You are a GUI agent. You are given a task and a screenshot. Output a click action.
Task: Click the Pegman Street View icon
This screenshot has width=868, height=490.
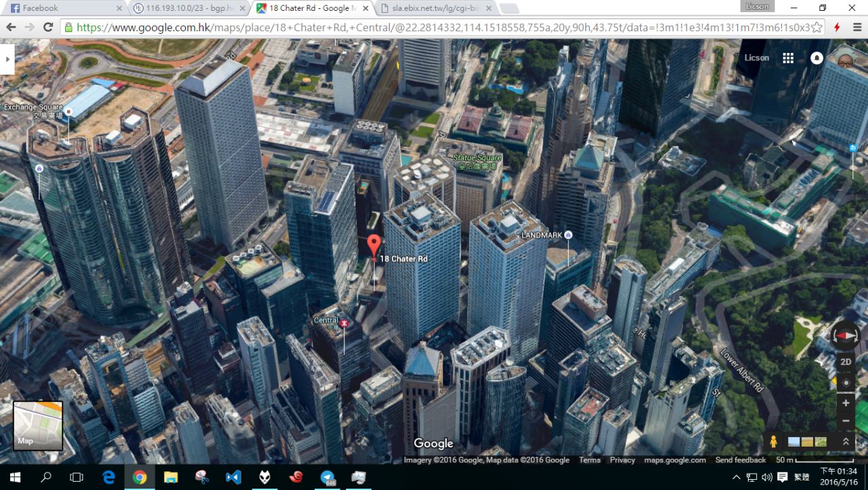click(x=773, y=441)
